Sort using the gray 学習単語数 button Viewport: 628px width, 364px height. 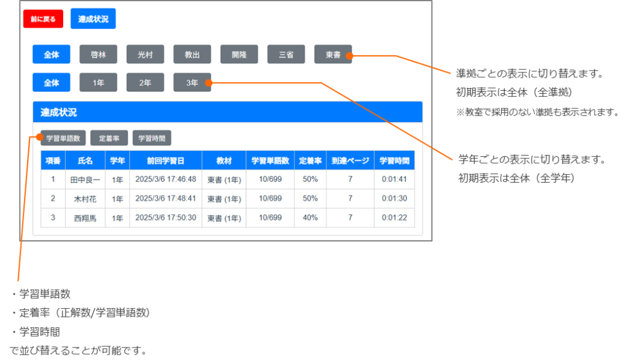tap(63, 138)
